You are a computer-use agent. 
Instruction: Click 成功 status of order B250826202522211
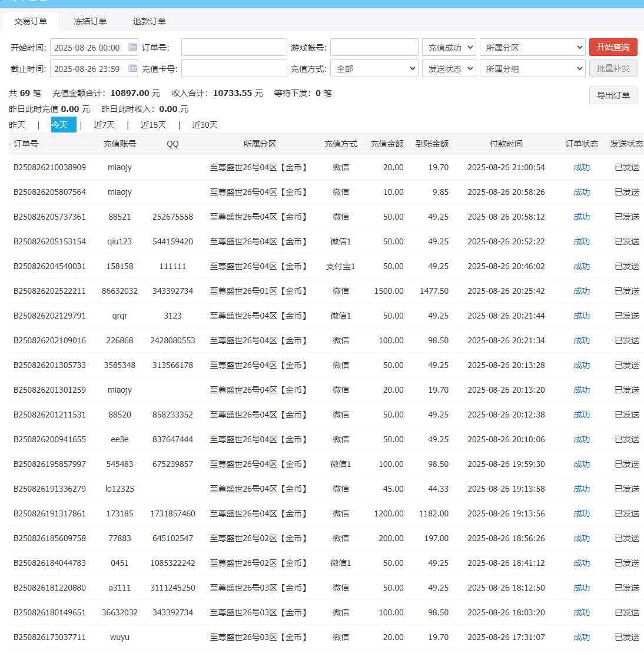pos(582,291)
